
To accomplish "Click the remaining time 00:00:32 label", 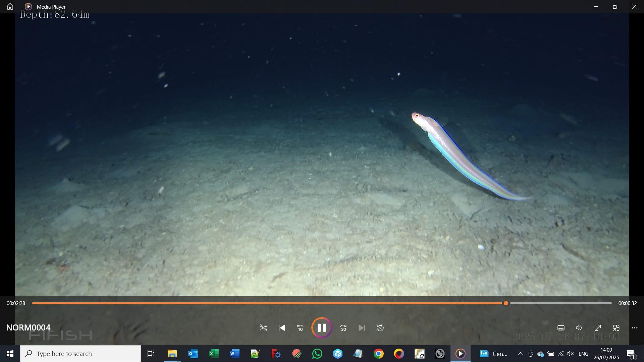I will [627, 303].
